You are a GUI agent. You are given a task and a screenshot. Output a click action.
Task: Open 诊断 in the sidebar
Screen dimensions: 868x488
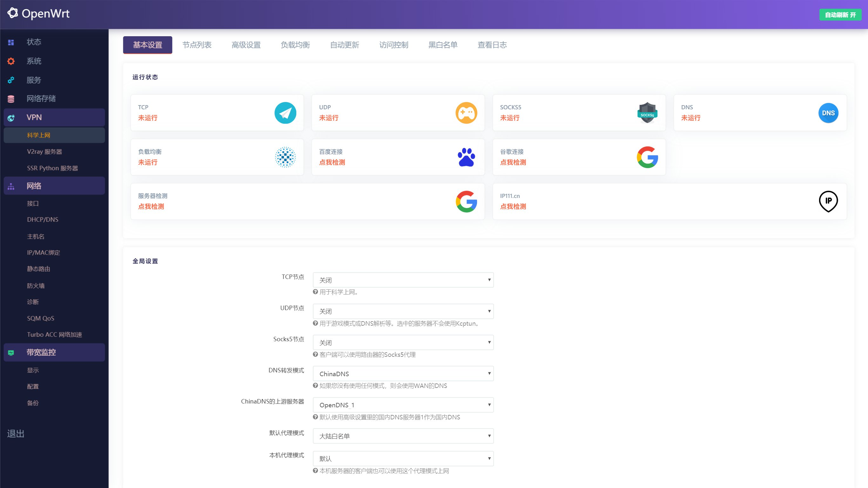(33, 302)
